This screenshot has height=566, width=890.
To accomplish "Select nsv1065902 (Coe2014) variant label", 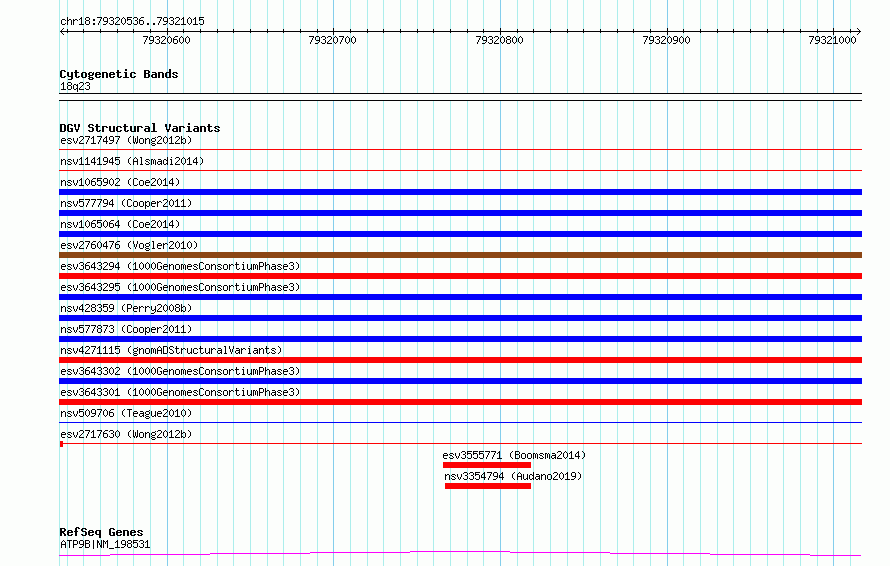I will click(120, 182).
